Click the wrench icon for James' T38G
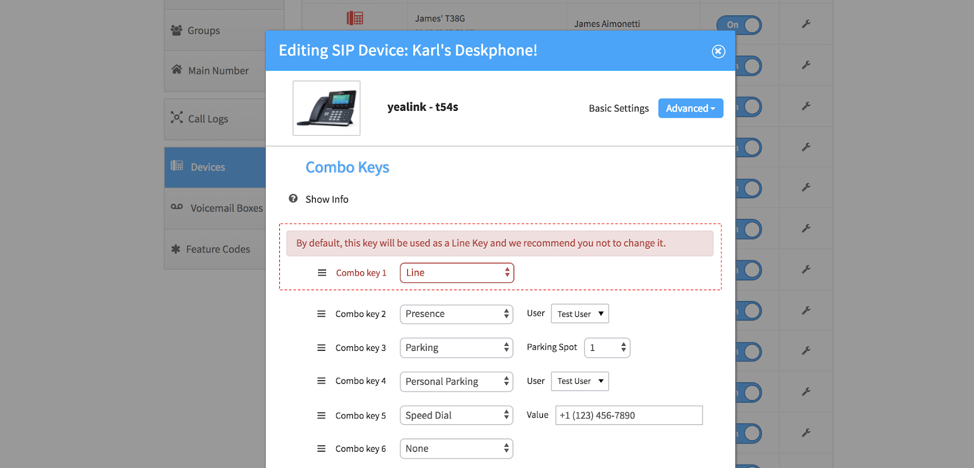Viewport: 974px width, 468px height. coord(806,24)
